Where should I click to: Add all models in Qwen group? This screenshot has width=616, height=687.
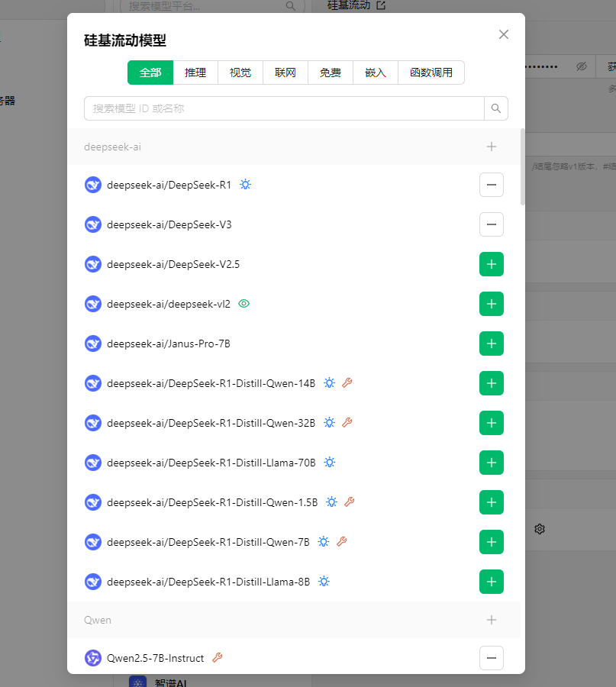pos(491,620)
